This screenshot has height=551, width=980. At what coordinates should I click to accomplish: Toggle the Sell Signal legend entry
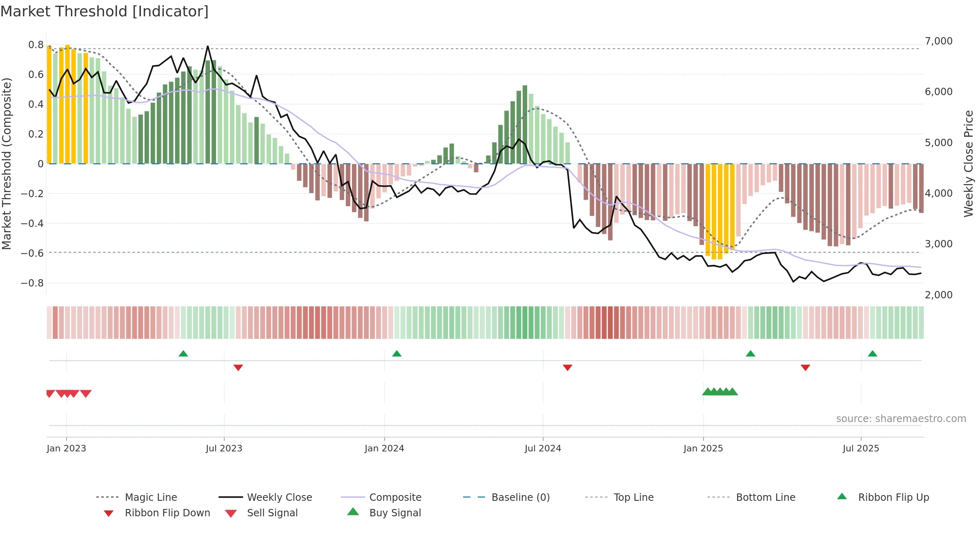(261, 513)
